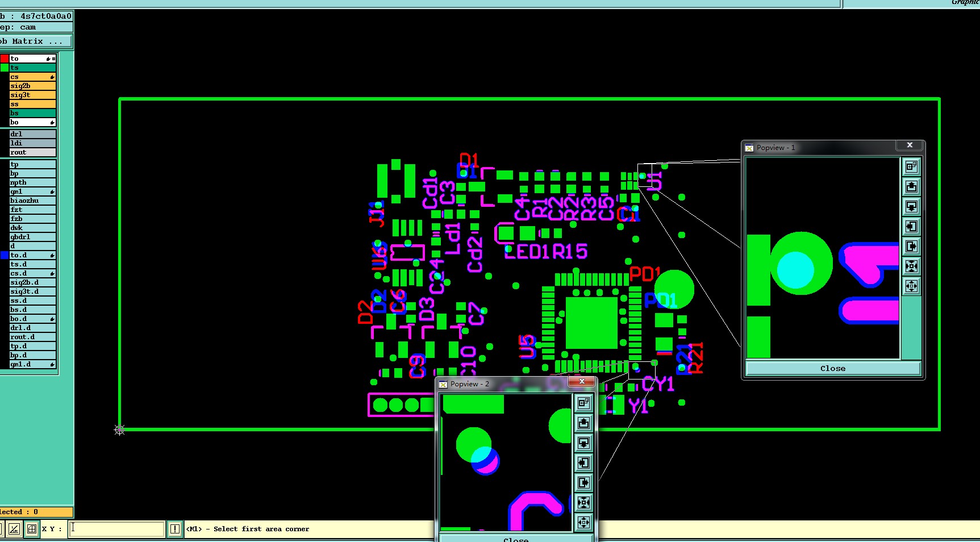This screenshot has height=542, width=980.
Task: Select the to layer row
Action: tap(33, 59)
